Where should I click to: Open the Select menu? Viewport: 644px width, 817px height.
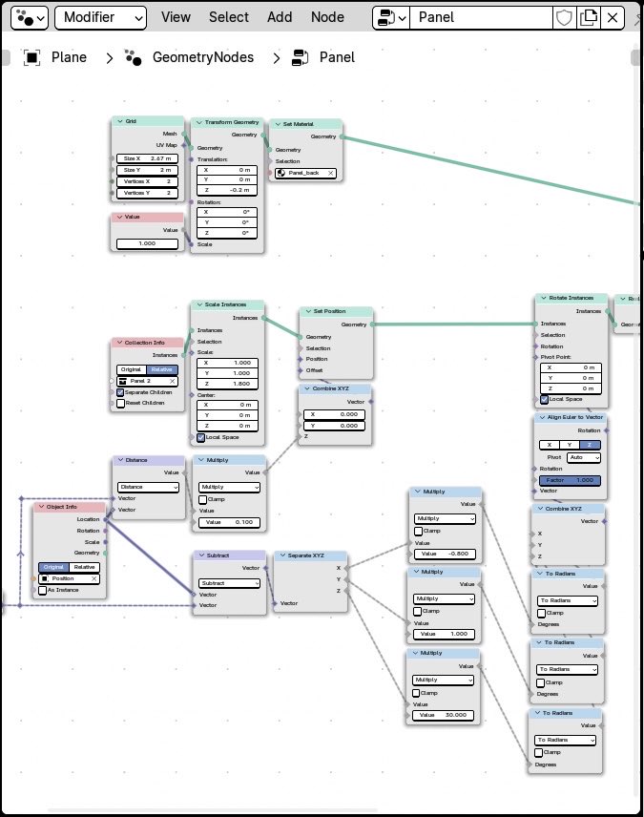click(229, 18)
